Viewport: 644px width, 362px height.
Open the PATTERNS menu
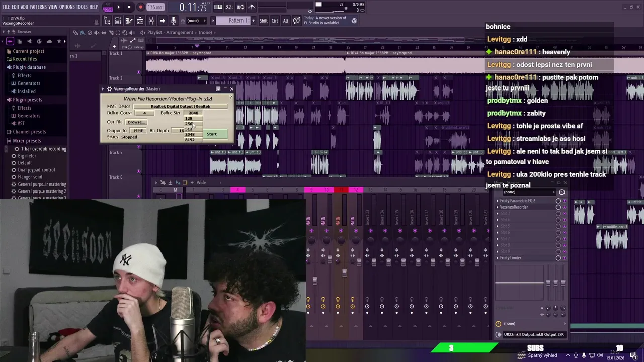click(x=38, y=7)
